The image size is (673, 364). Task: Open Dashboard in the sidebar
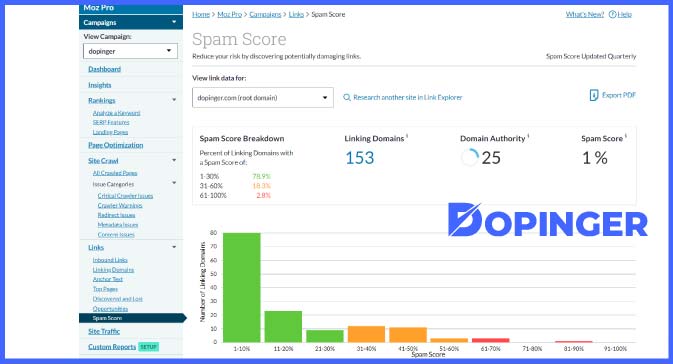[x=104, y=69]
